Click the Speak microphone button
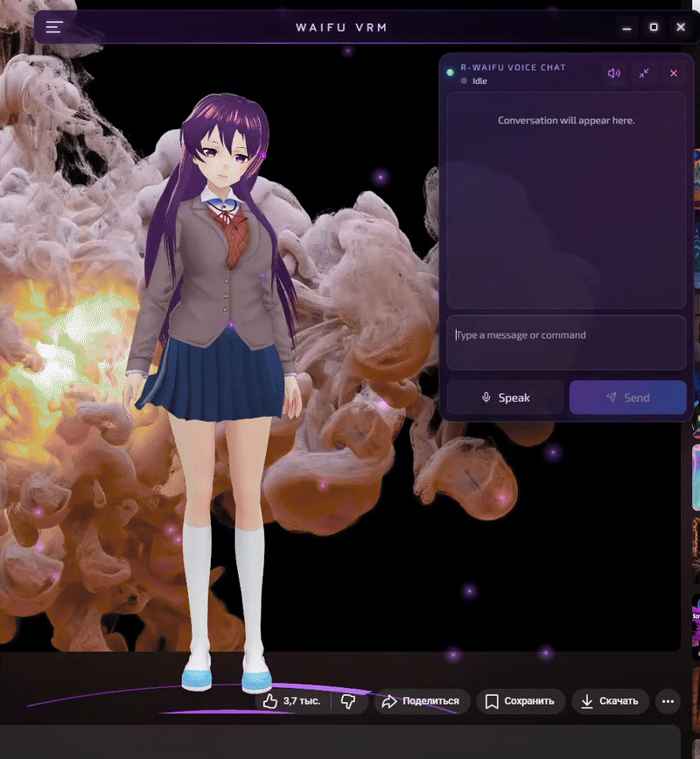The image size is (700, 759). 505,397
